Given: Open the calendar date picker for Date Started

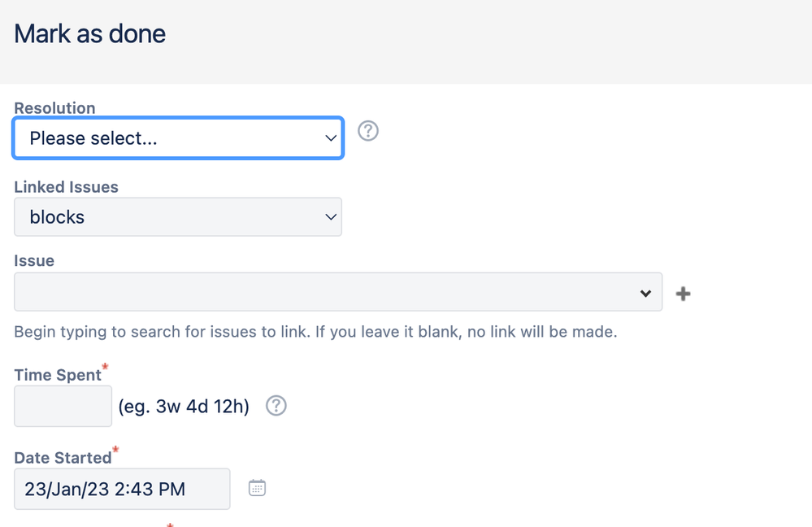Looking at the screenshot, I should [257, 487].
